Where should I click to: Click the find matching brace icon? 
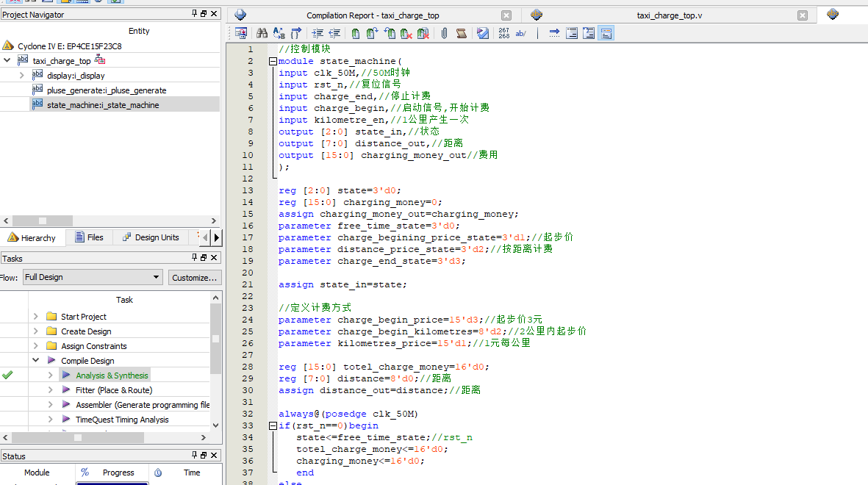[296, 33]
